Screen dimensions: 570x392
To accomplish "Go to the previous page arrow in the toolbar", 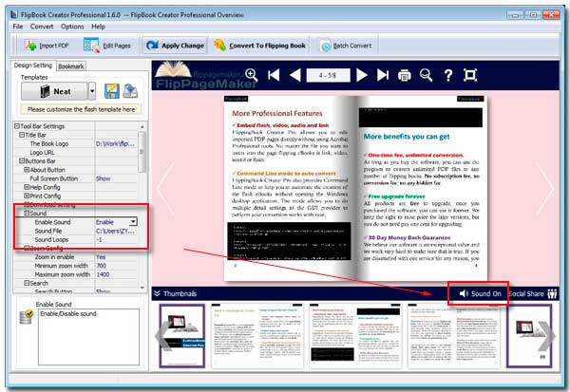I will pos(294,75).
